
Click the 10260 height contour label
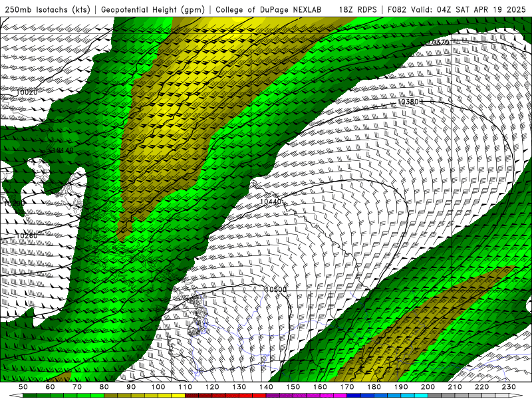click(27, 235)
